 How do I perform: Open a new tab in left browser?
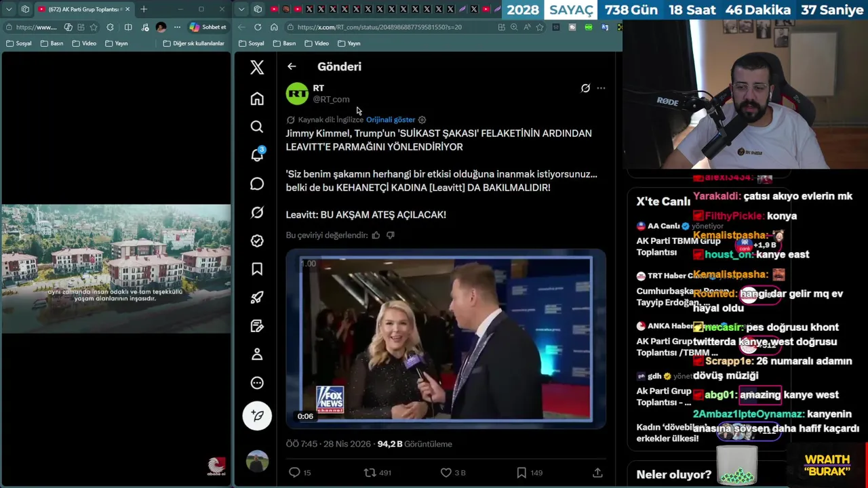(x=144, y=9)
